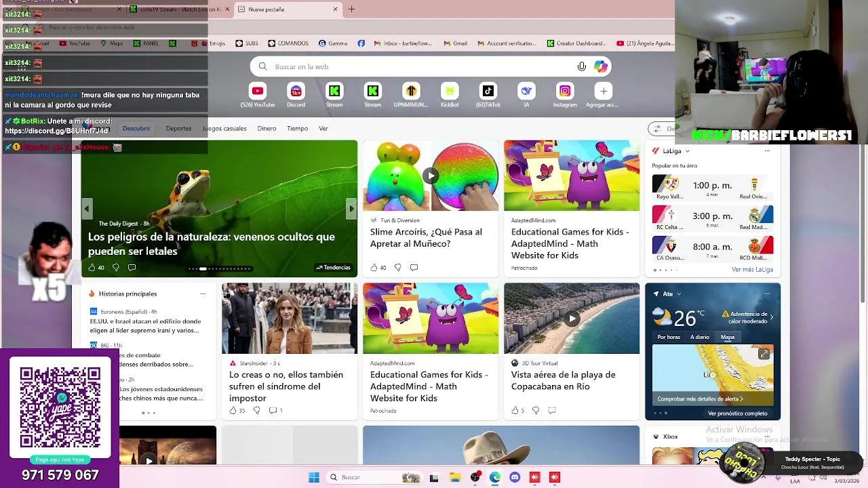Click Ver pronóstico completo link
The height and width of the screenshot is (488, 868).
[737, 413]
